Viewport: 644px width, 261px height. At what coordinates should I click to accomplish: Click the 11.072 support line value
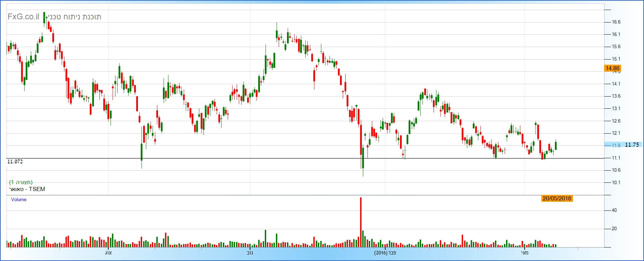[15, 162]
